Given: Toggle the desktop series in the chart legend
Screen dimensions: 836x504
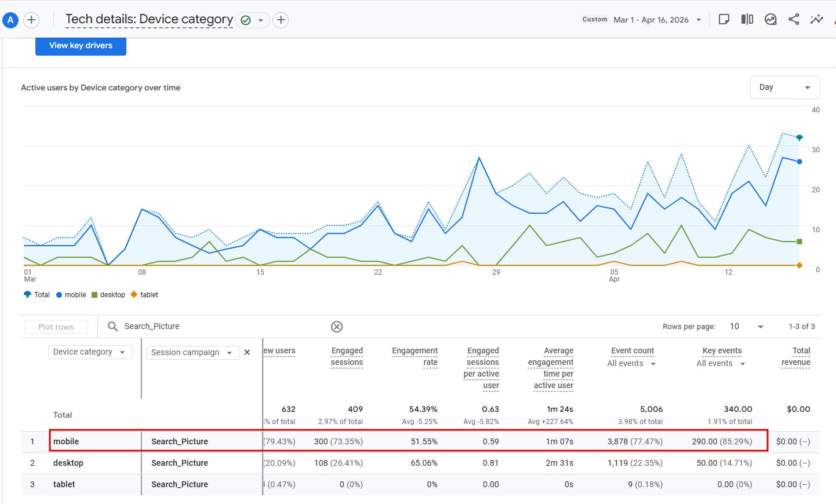Looking at the screenshot, I should 108,295.
